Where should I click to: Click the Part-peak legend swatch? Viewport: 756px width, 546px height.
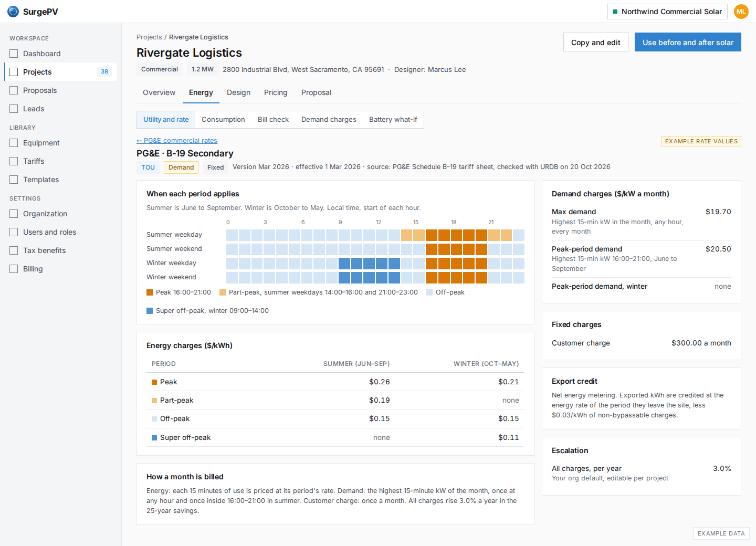pos(223,292)
